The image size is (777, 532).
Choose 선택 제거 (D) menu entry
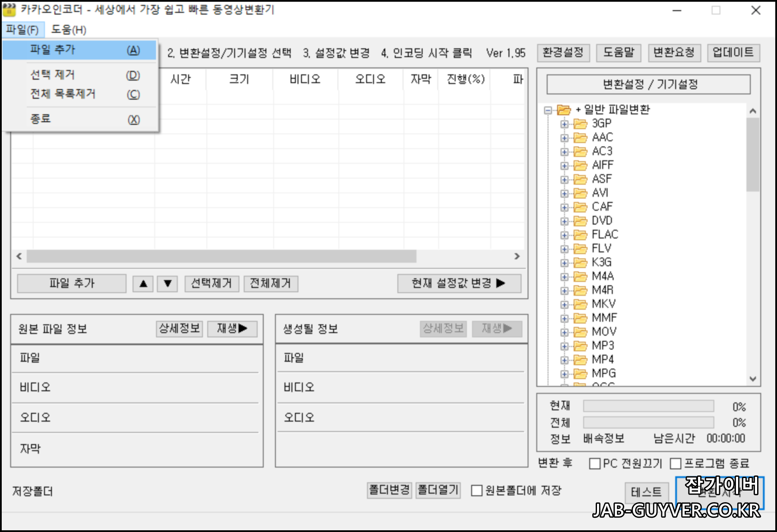coord(79,75)
